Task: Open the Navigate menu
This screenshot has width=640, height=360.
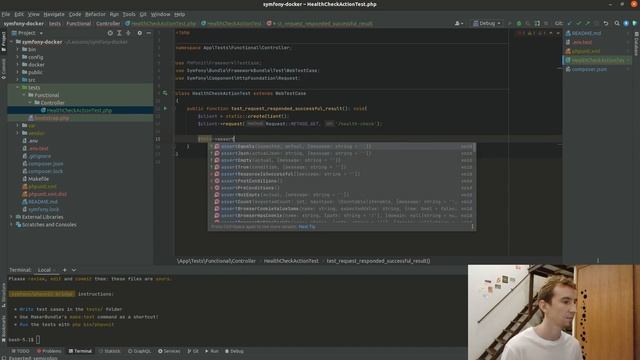Action: tap(54, 14)
